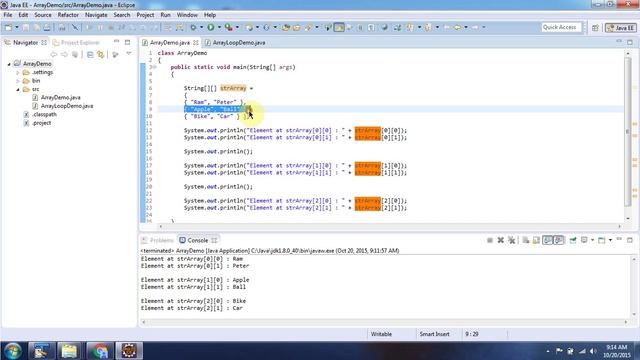Minimize the Navigator view
Screen dimensions: 640x360
tap(116, 42)
